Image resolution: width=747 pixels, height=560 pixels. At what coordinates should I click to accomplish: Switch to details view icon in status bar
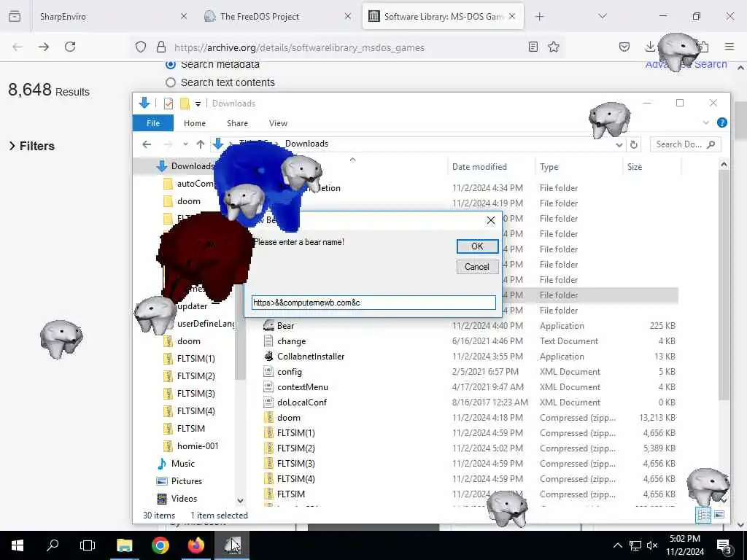[703, 515]
